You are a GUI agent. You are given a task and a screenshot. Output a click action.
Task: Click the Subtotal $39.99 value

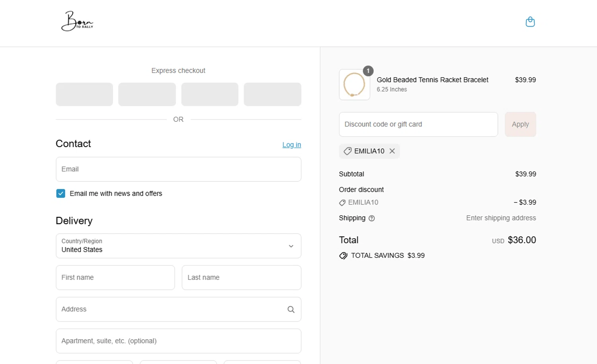pyautogui.click(x=525, y=174)
